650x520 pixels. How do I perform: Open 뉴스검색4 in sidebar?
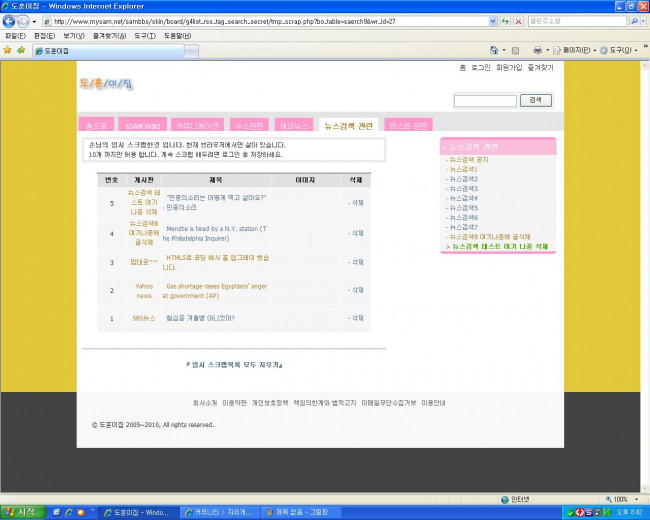pos(463,198)
